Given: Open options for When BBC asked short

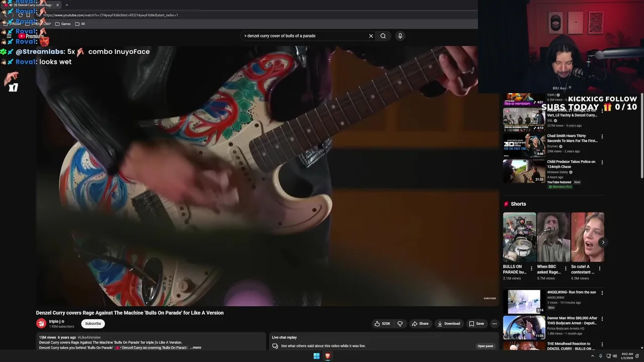Looking at the screenshot, I should coord(566,268).
